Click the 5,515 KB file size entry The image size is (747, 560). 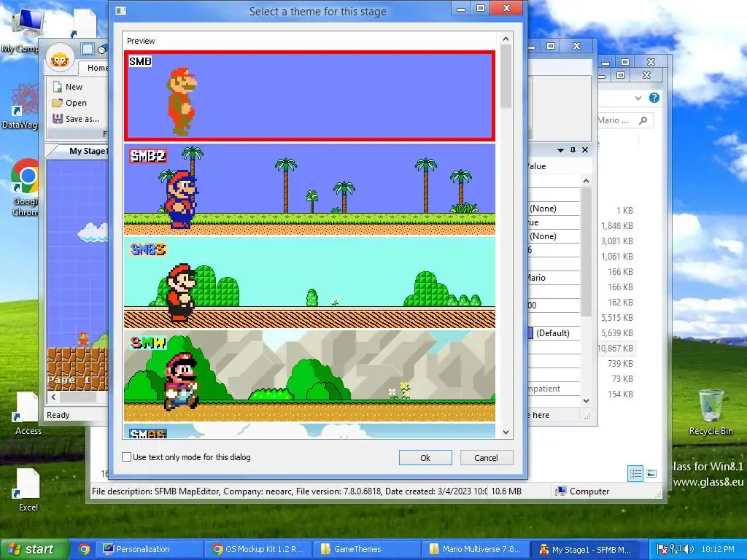point(617,318)
